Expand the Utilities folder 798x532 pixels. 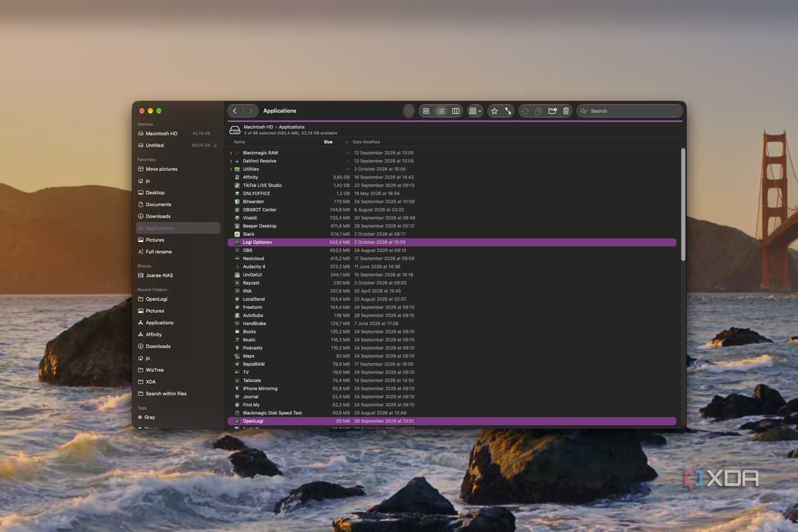point(231,170)
